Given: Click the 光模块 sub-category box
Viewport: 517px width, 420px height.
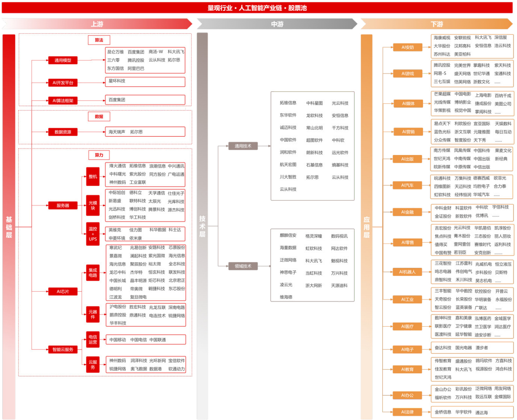Looking at the screenshot, I should [x=93, y=205].
